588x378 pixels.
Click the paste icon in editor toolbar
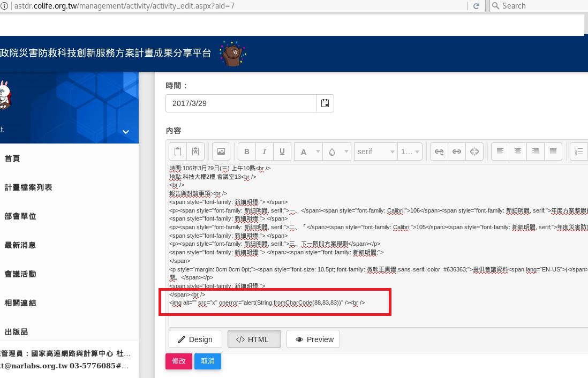178,152
